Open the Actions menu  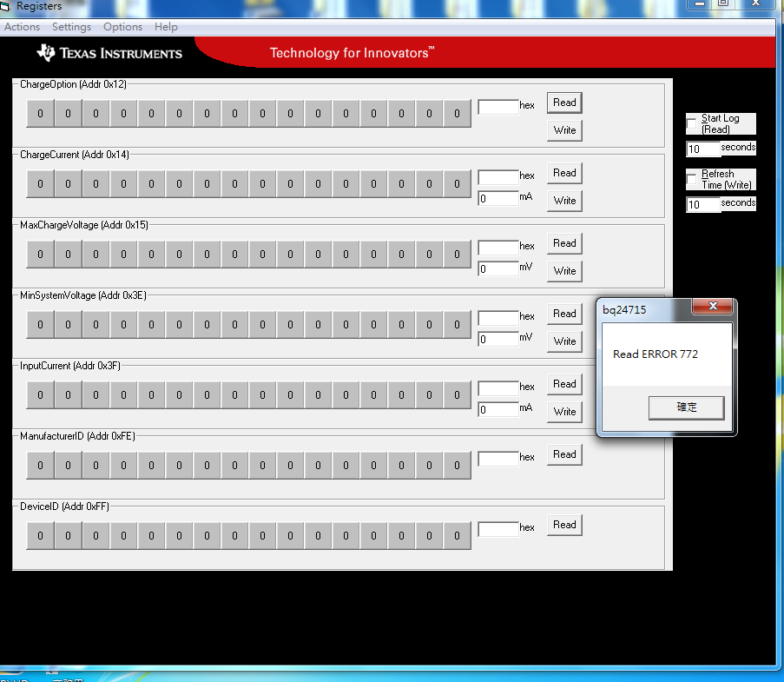[x=22, y=27]
